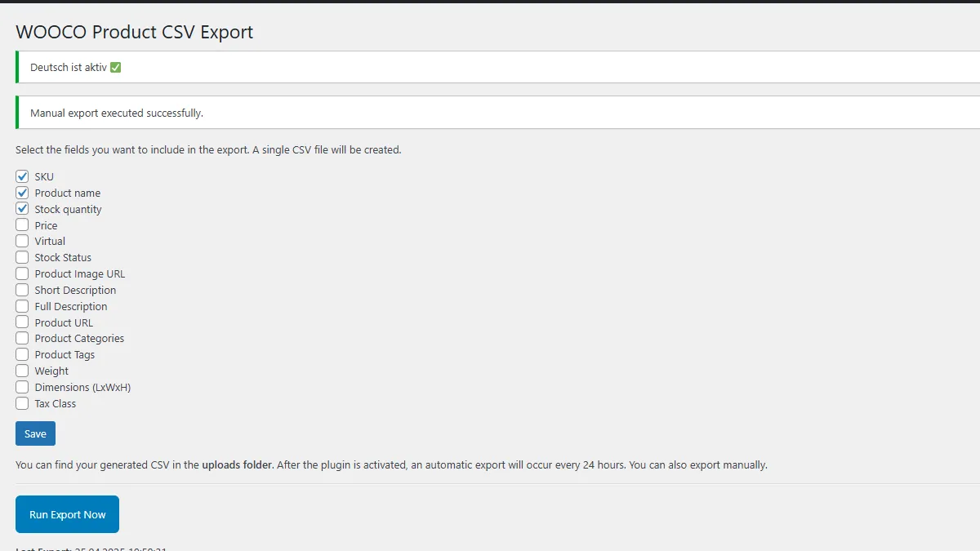The image size is (980, 551).
Task: Include Weight in the export
Action: pos(22,371)
